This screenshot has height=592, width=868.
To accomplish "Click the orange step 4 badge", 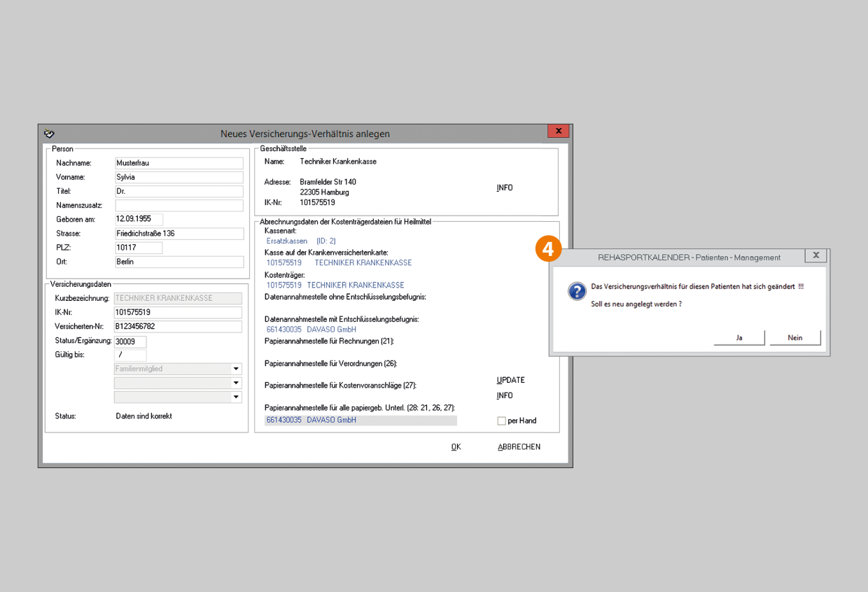I will [548, 250].
